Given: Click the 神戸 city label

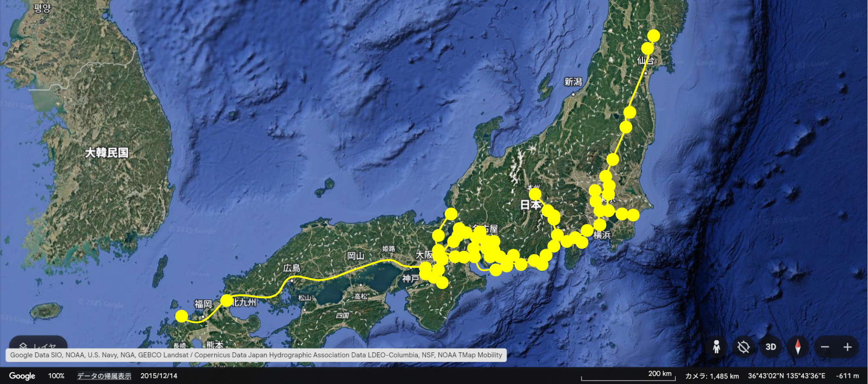Looking at the screenshot, I should click(x=410, y=279).
